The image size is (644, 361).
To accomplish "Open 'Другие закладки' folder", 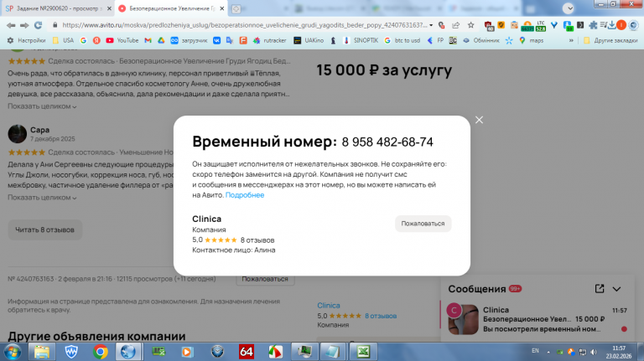I will point(610,40).
